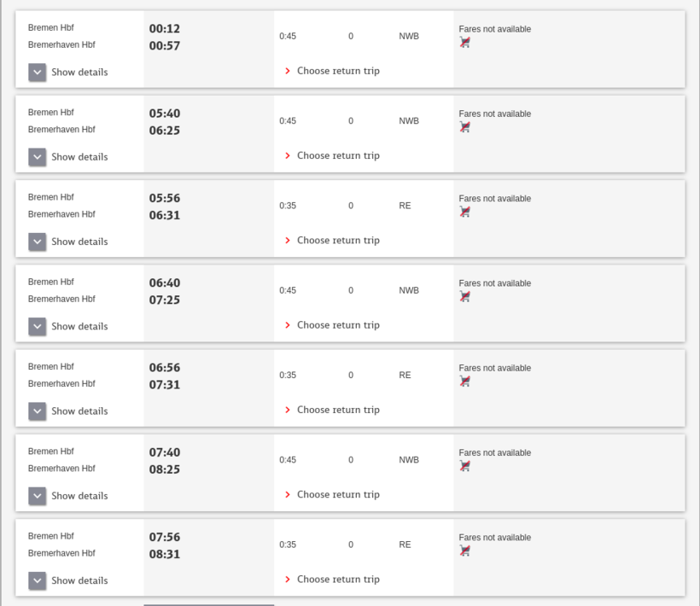The width and height of the screenshot is (700, 606).
Task: Expand details for the 00:12 departure
Action: point(37,73)
